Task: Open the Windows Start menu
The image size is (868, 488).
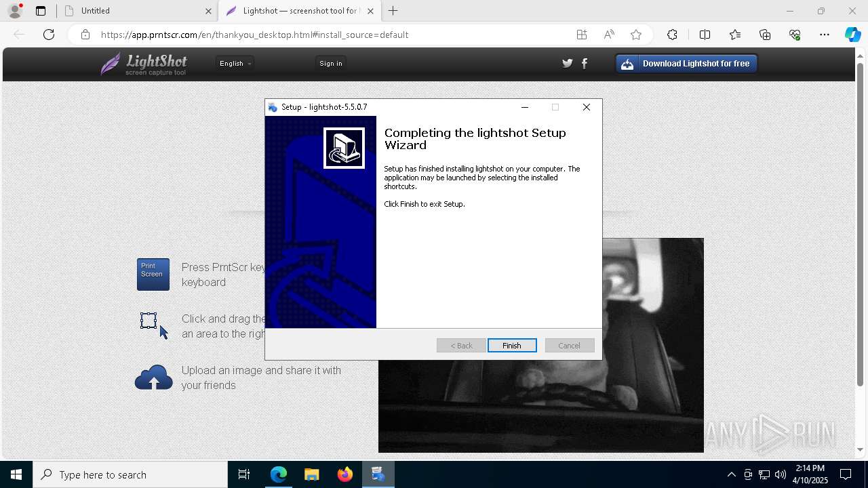Action: pos(16,474)
